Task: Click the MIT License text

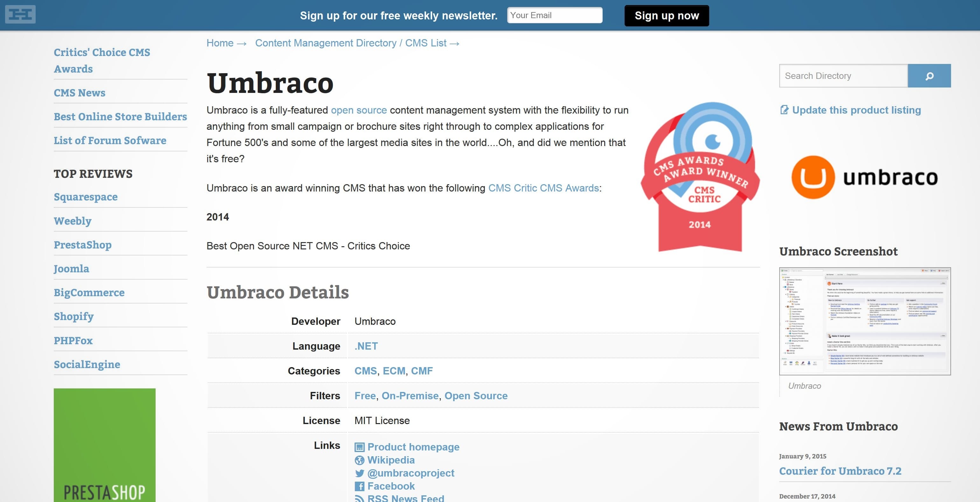Action: (382, 420)
